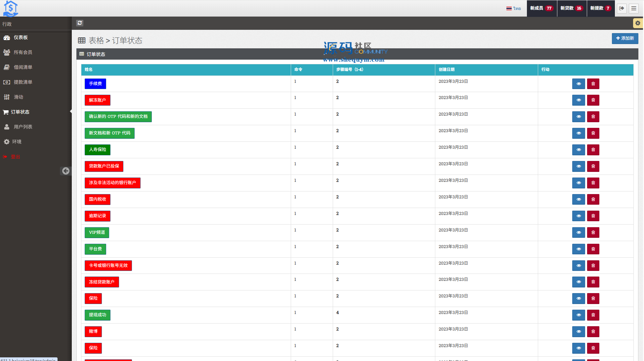Sort by the 创建日期 column header

point(446,70)
